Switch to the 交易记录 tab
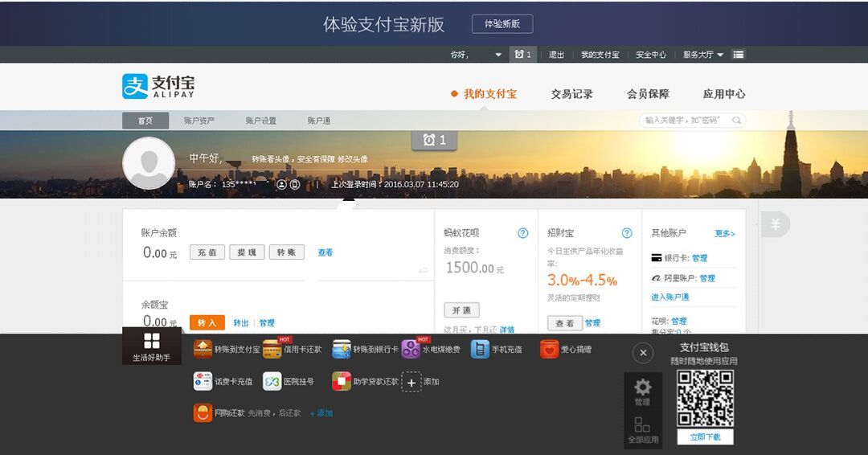This screenshot has height=455, width=868. [571, 94]
